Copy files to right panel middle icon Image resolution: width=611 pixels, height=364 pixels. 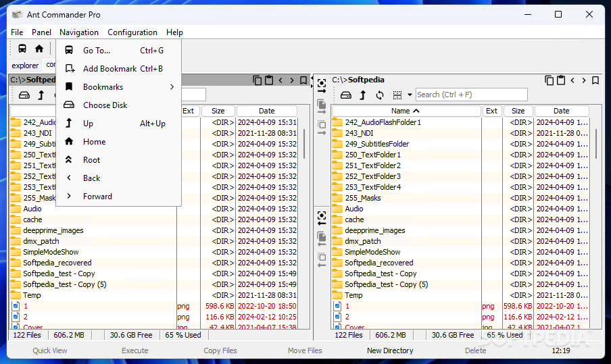tap(322, 107)
